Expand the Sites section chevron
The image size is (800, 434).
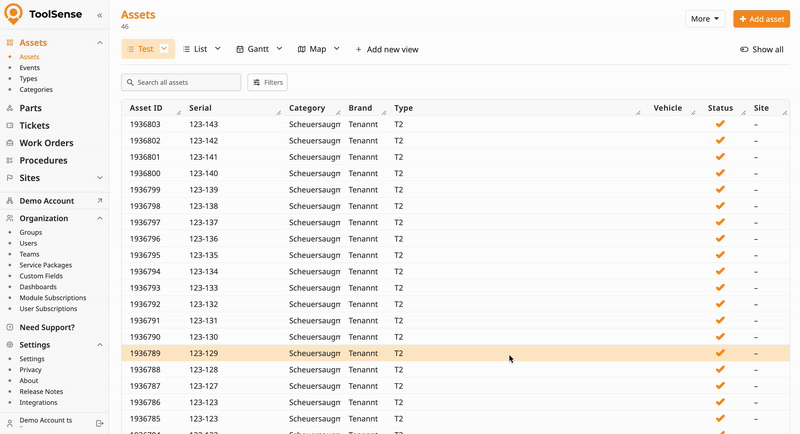99,178
